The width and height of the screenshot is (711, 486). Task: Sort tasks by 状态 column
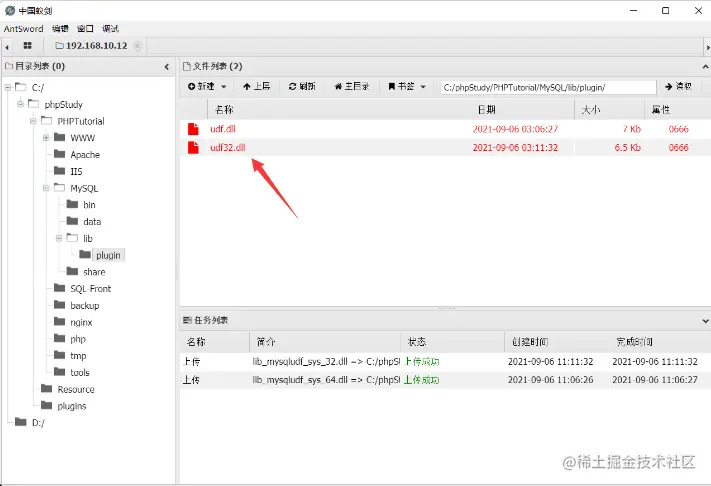click(x=417, y=342)
